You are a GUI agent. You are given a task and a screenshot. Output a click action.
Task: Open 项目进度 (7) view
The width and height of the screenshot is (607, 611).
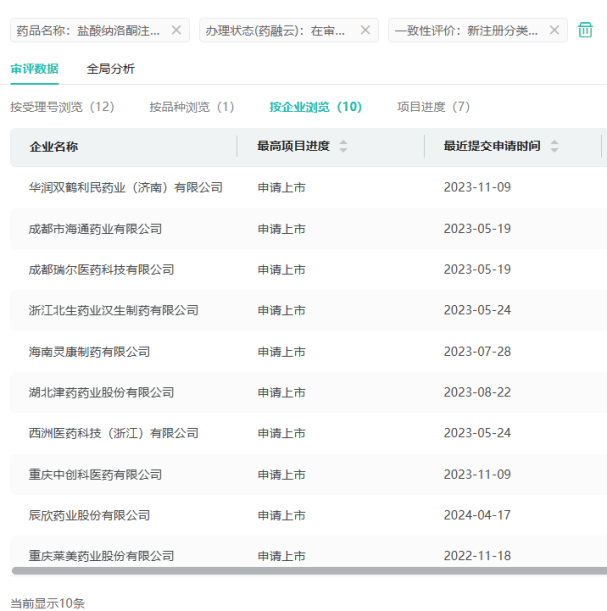[433, 107]
